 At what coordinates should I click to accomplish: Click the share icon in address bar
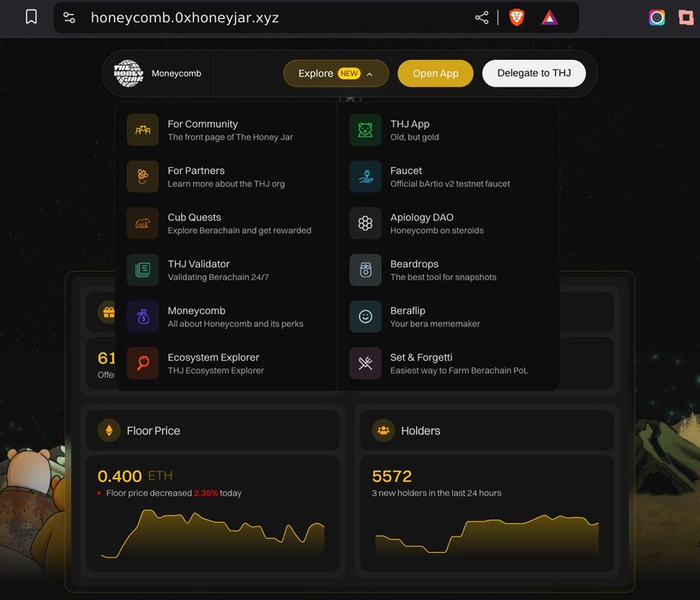coord(482,17)
